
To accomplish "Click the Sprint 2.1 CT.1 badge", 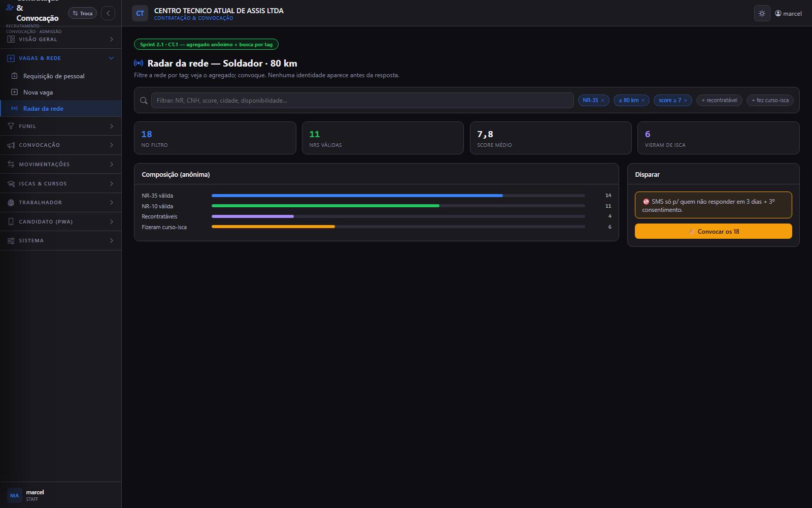I will [x=206, y=45].
